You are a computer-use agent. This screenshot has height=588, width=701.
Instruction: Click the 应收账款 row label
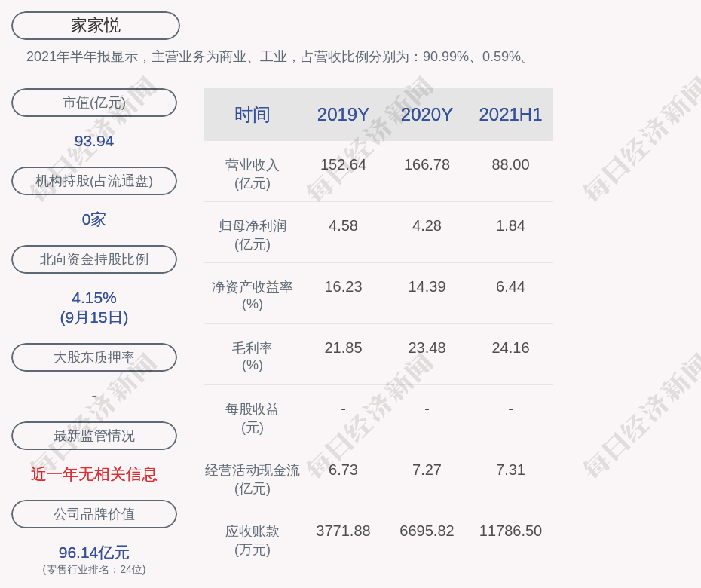pos(253,541)
